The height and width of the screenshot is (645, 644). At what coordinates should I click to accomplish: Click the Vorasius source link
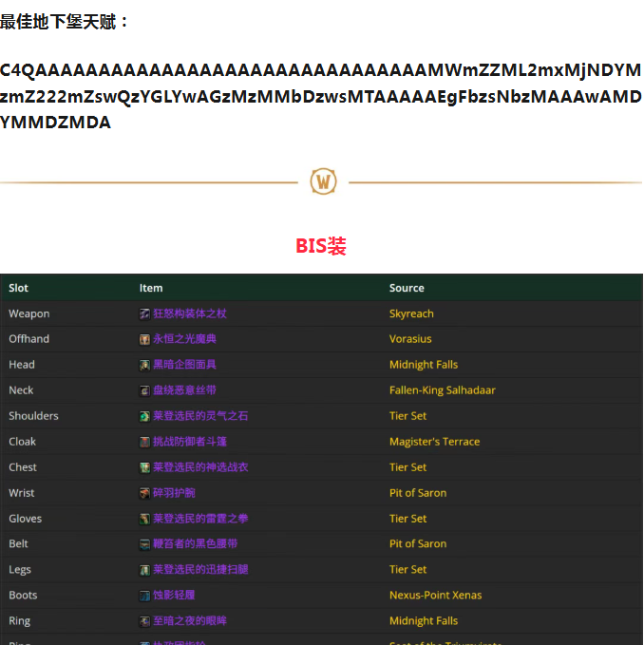[410, 339]
